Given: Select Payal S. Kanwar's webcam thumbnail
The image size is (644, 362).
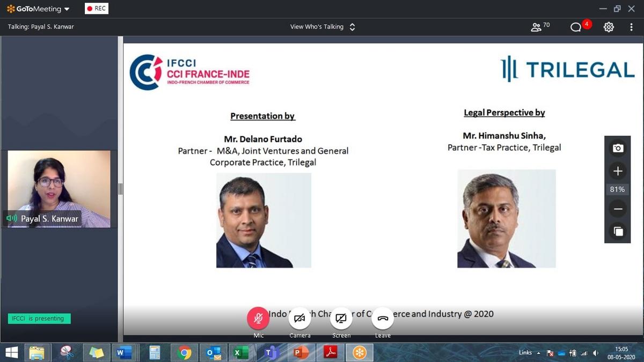Looking at the screenshot, I should (x=59, y=189).
